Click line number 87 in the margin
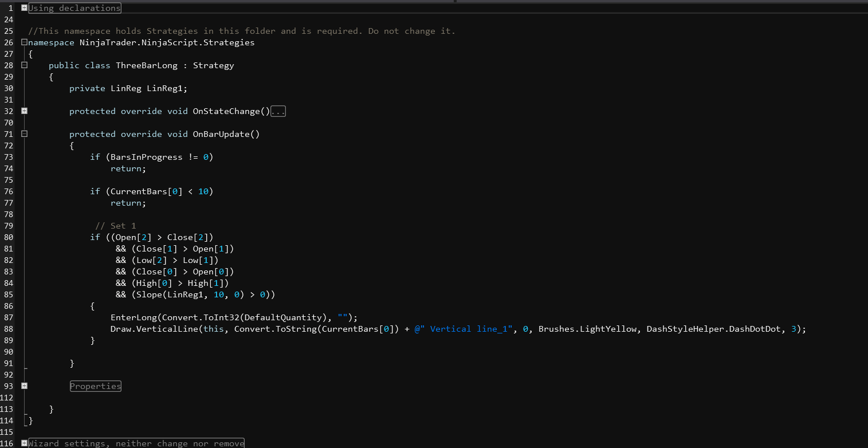Screen dimensions: 868x448 click(x=8, y=317)
